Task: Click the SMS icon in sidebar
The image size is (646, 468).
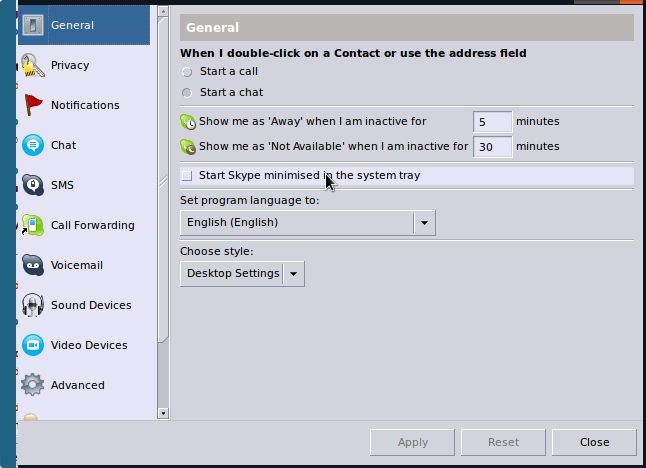Action: (33, 185)
